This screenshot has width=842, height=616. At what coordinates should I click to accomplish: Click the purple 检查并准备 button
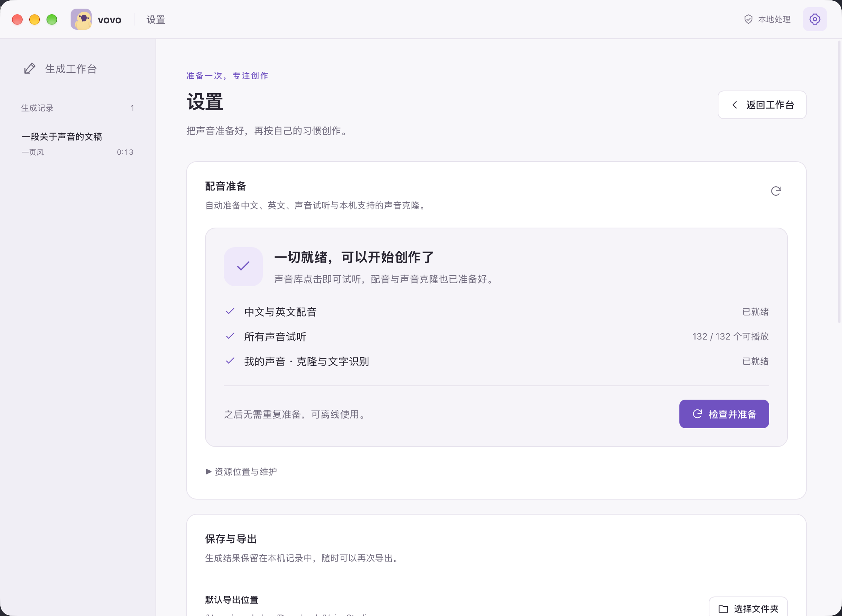724,414
